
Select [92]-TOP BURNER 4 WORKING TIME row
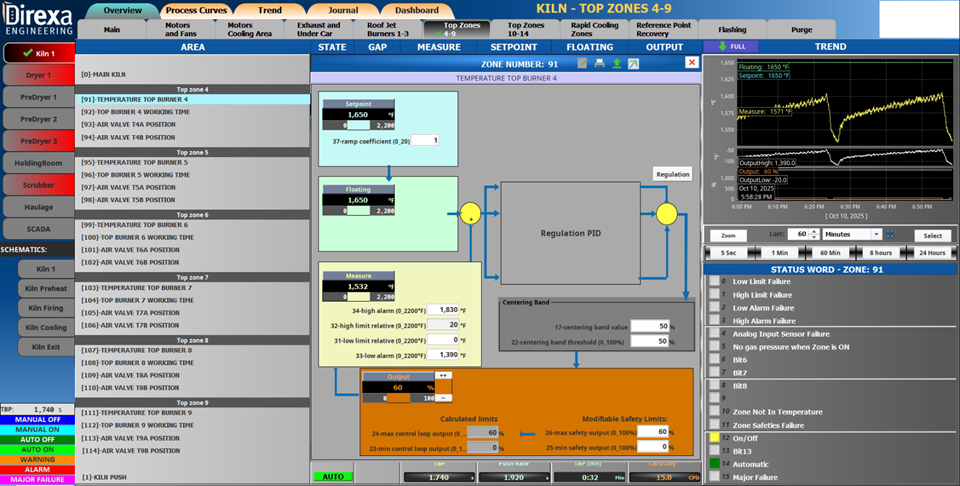tap(192, 112)
